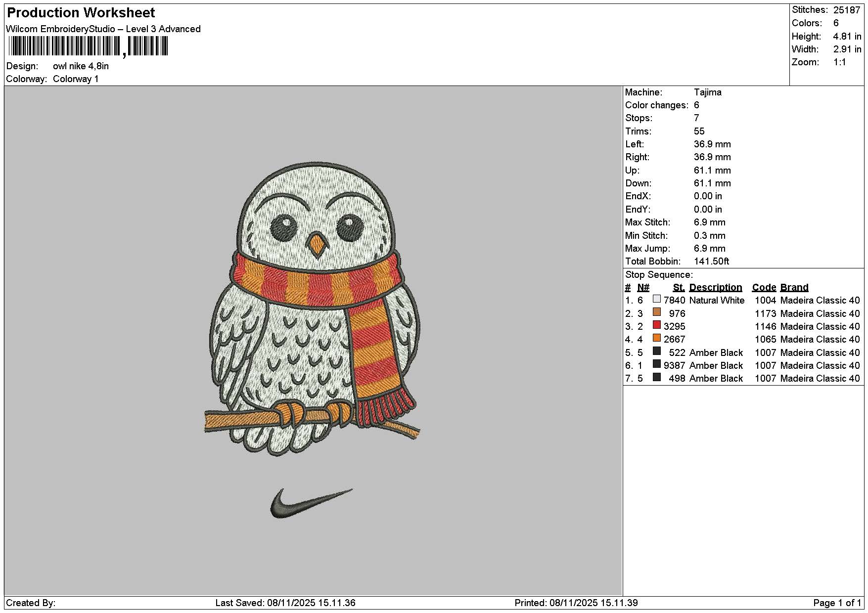Viewport: 868px width, 613px height.
Task: Select the thread code "1004"
Action: (766, 301)
